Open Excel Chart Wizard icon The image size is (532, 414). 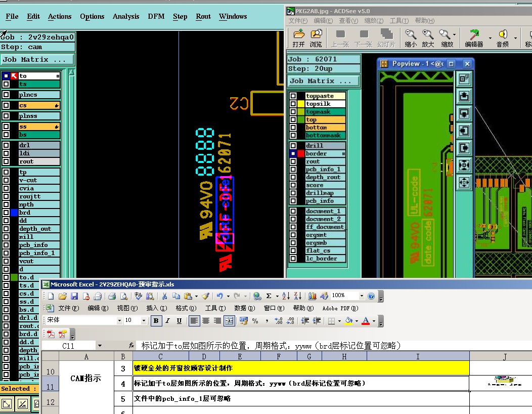[313, 296]
